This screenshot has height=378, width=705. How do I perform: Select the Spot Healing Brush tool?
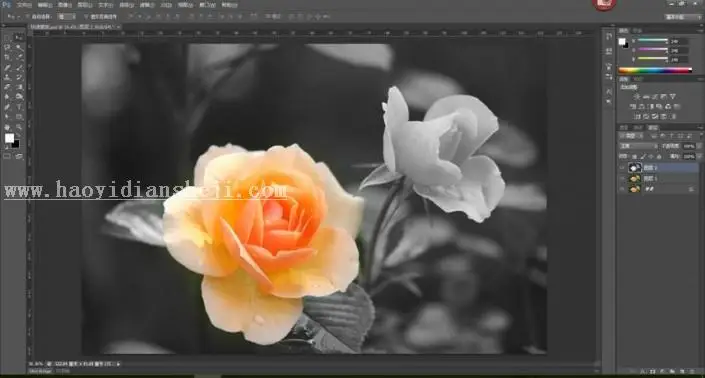(x=7, y=67)
